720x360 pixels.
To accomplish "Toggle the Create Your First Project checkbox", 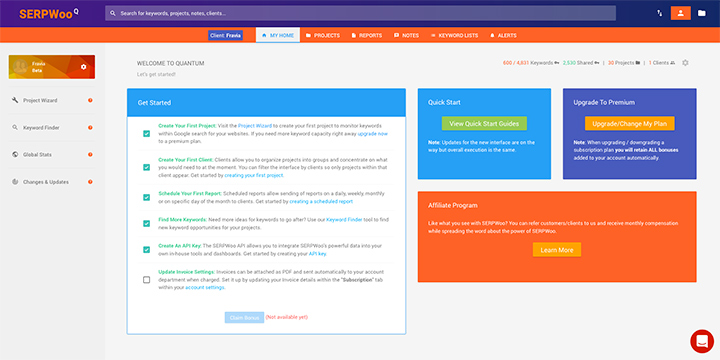I will click(x=146, y=134).
